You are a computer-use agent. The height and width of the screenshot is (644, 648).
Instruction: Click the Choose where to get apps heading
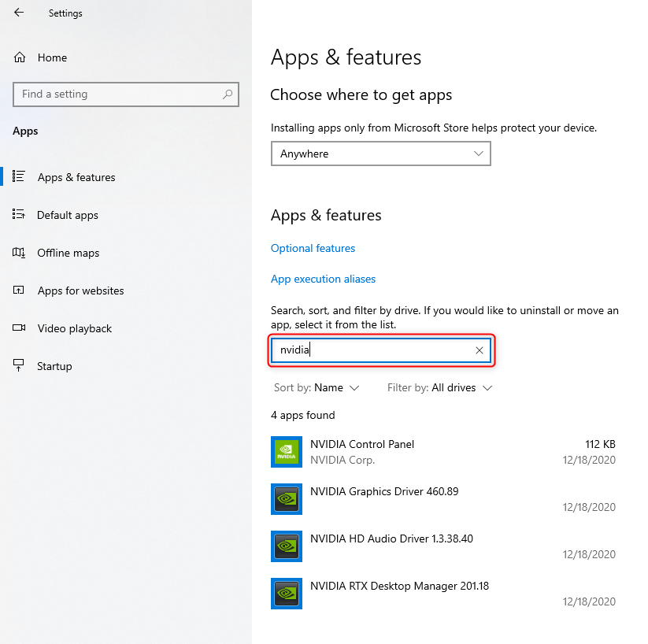point(361,95)
